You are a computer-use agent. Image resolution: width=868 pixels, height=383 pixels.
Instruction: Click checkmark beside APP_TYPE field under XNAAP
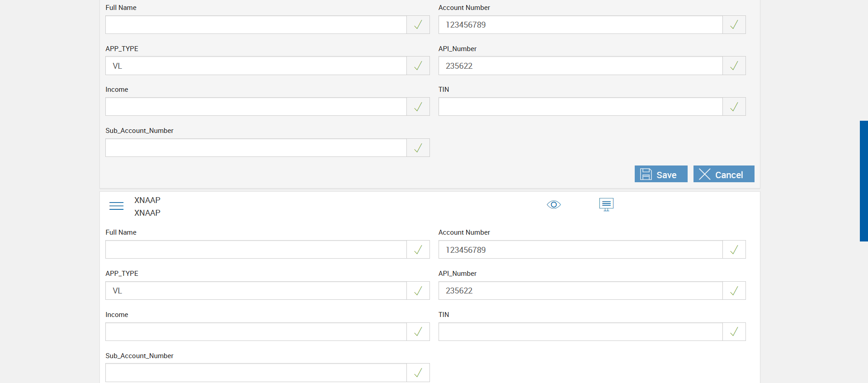click(x=418, y=291)
